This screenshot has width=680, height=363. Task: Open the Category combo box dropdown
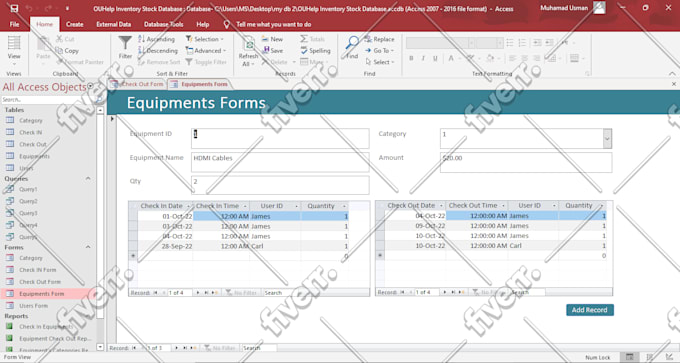607,139
